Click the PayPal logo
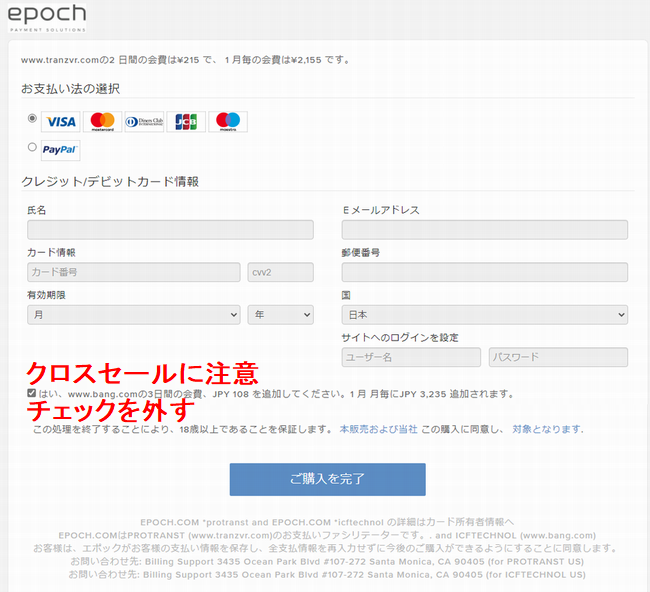 tap(61, 150)
